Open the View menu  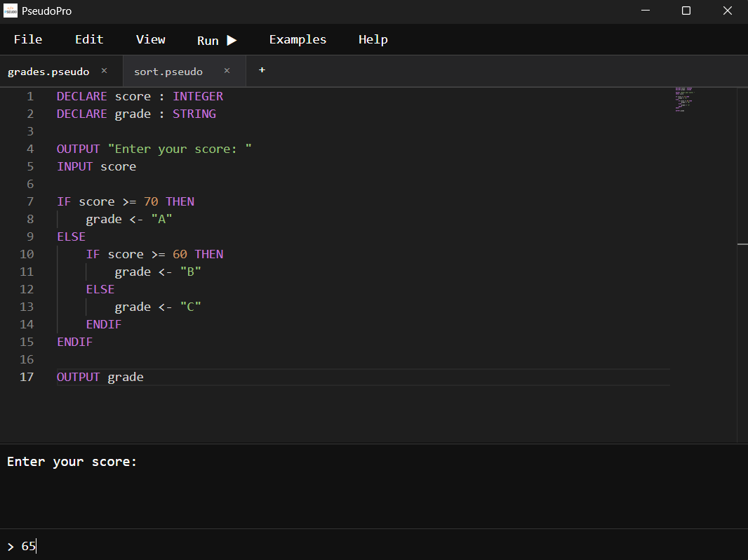(x=150, y=39)
